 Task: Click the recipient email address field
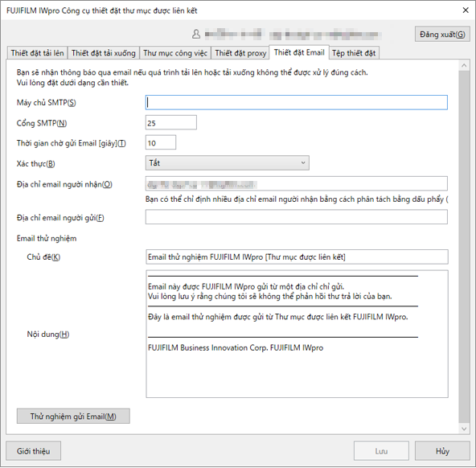pos(296,184)
